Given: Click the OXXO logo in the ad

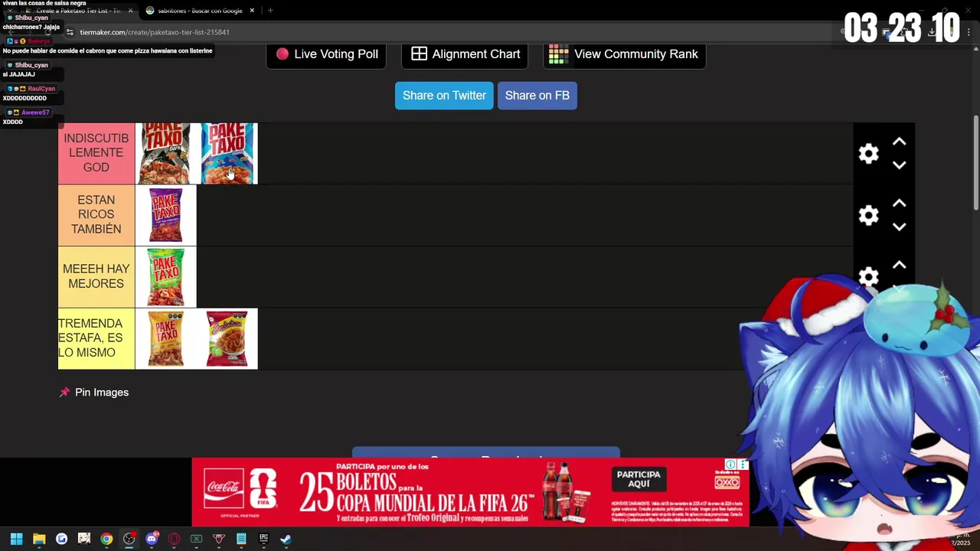Looking at the screenshot, I should click(727, 482).
